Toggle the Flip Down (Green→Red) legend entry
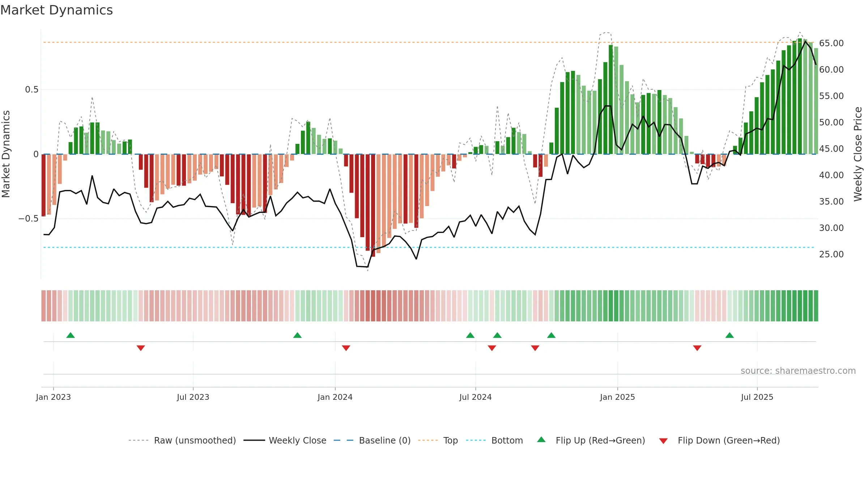The height and width of the screenshot is (488, 868). (x=719, y=440)
